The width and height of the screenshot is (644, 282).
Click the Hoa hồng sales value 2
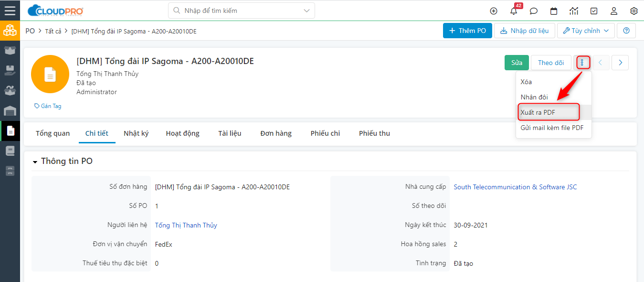pyautogui.click(x=455, y=244)
